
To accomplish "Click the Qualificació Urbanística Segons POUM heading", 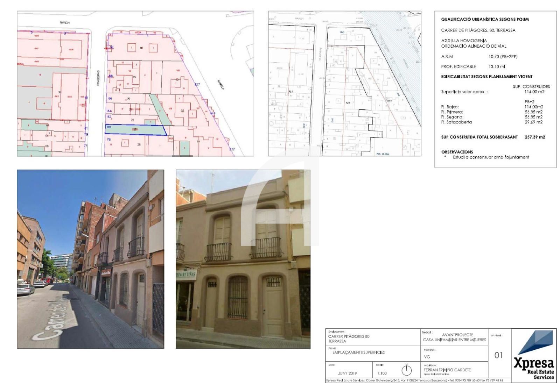I will click(485, 19).
